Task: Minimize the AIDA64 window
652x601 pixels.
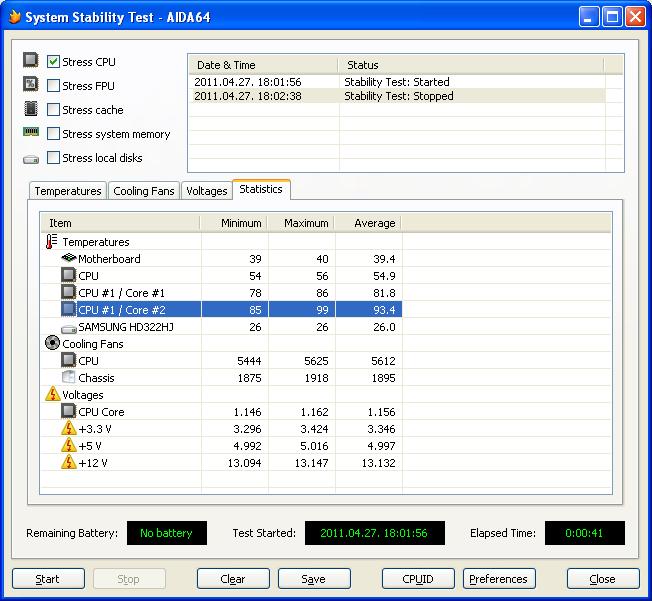Action: point(589,17)
